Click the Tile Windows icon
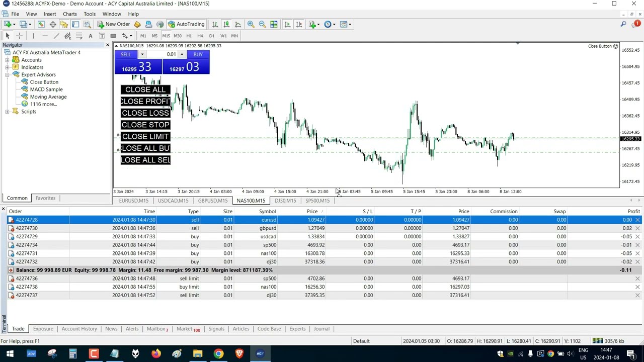The width and height of the screenshot is (644, 362). 274,24
